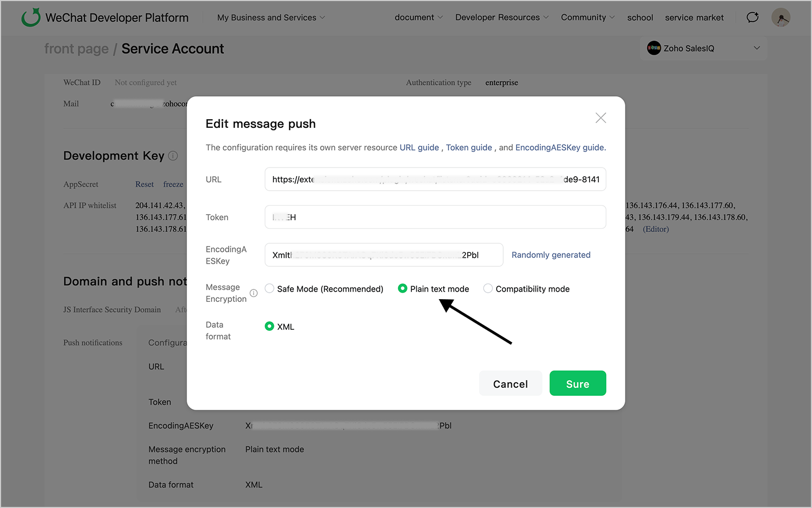Screen dimensions: 812x508
Task: Choose Compatibility mode radio option
Action: click(488, 289)
